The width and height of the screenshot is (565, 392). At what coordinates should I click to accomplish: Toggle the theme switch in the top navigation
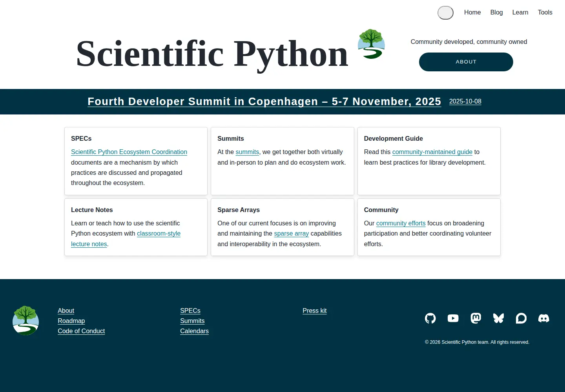pos(445,13)
